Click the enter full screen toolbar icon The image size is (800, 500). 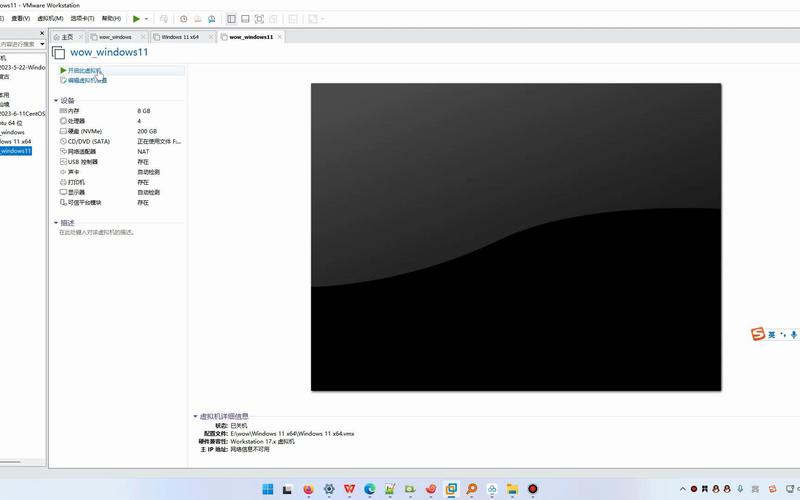[259, 19]
